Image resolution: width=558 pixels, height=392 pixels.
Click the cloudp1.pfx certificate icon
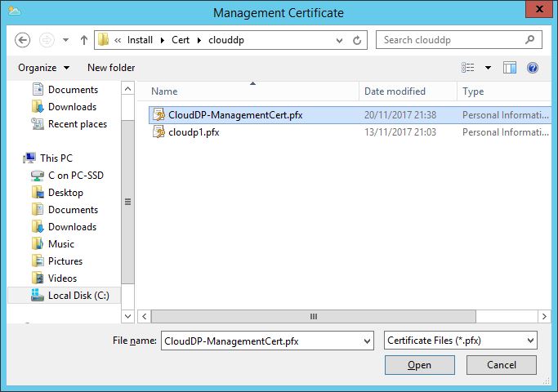[158, 132]
